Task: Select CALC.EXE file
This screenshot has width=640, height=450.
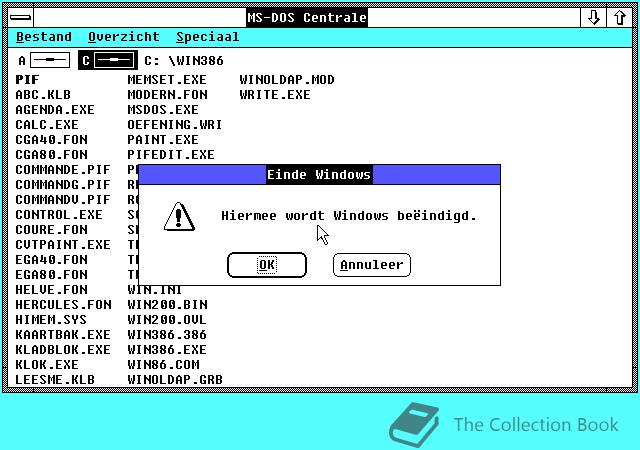Action: tap(47, 125)
